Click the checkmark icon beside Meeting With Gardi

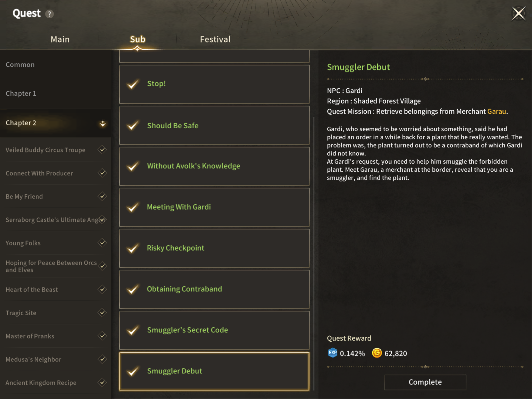tap(133, 207)
